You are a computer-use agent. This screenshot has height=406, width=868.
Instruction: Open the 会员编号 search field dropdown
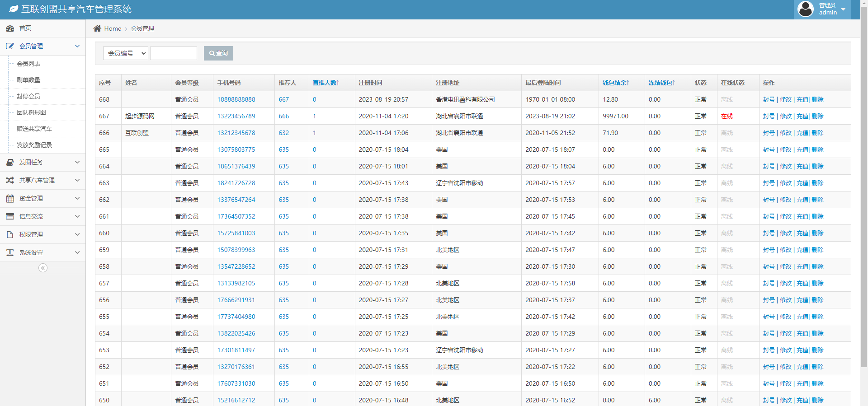pos(126,53)
